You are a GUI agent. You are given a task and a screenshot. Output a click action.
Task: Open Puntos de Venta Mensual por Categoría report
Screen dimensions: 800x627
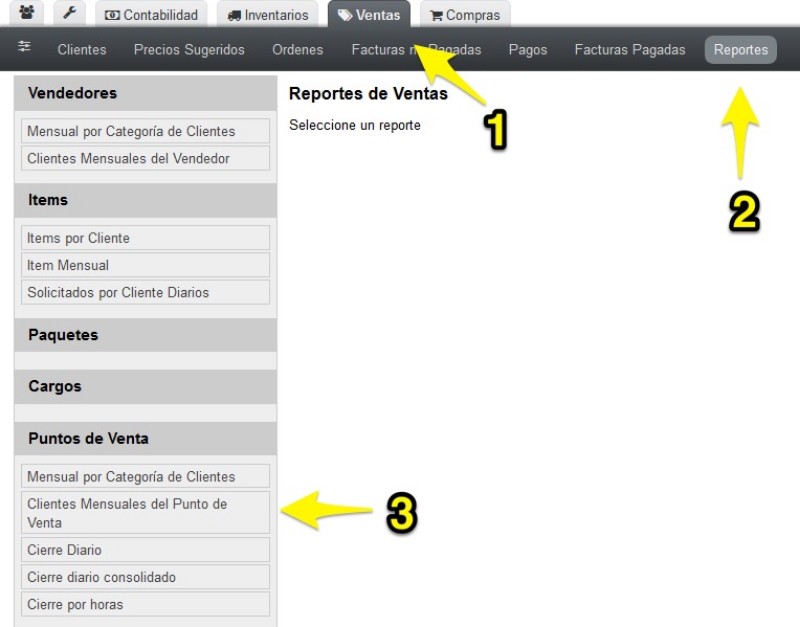[145, 476]
